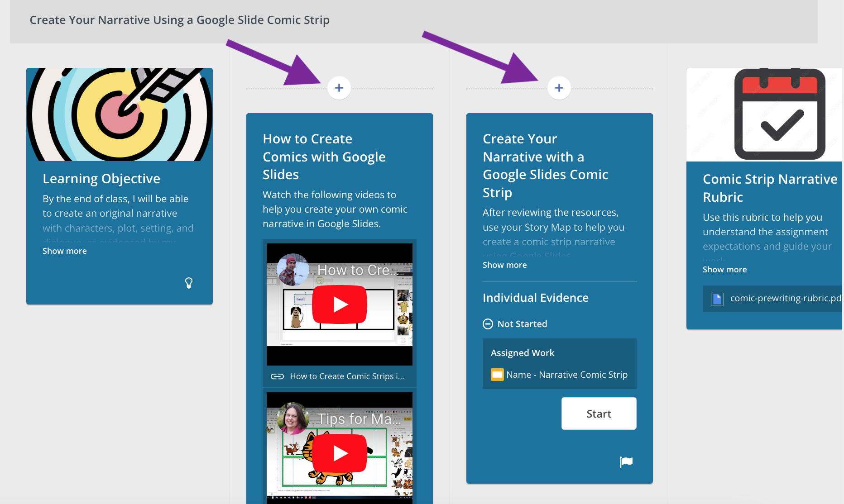Click the Tips for Ma... video title overlay
This screenshot has height=504, width=844.
[x=359, y=419]
